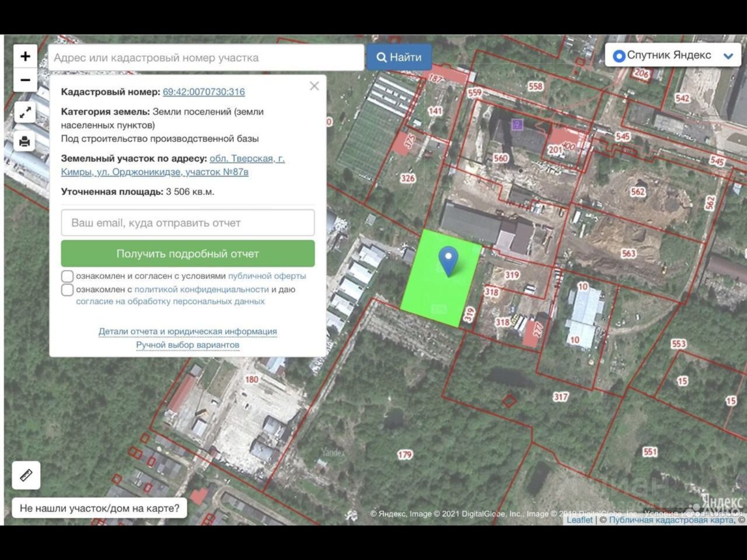The width and height of the screenshot is (747, 560).
Task: Open the parcel address link
Action: (x=173, y=165)
